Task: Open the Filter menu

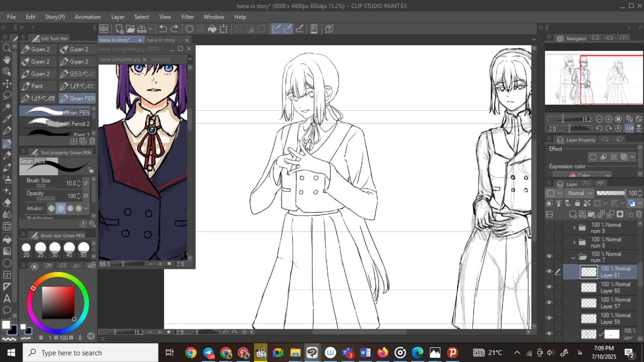Action: [187, 17]
